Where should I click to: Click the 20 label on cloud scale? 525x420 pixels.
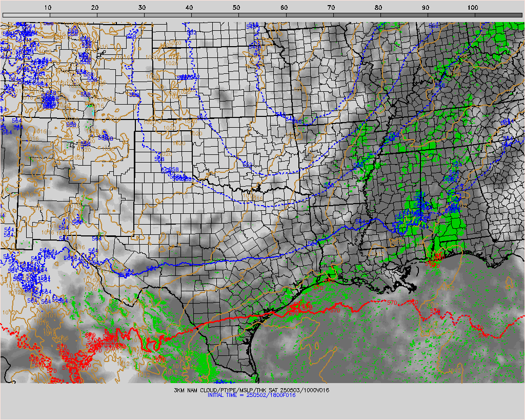pos(95,7)
